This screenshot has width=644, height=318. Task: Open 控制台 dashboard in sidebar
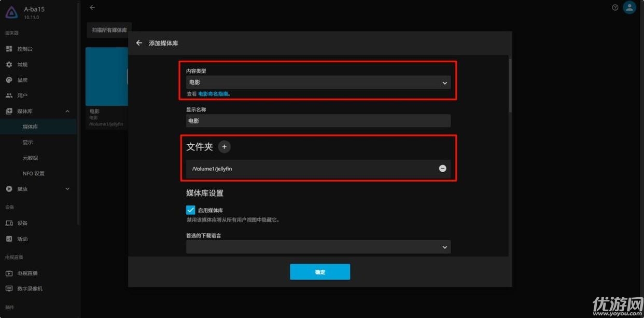[25, 49]
